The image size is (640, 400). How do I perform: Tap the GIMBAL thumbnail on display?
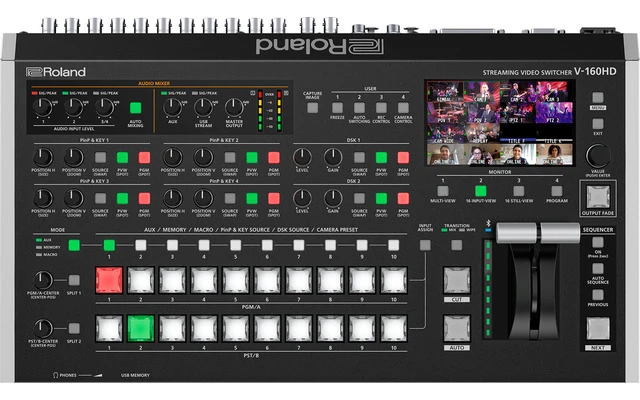tap(445, 91)
